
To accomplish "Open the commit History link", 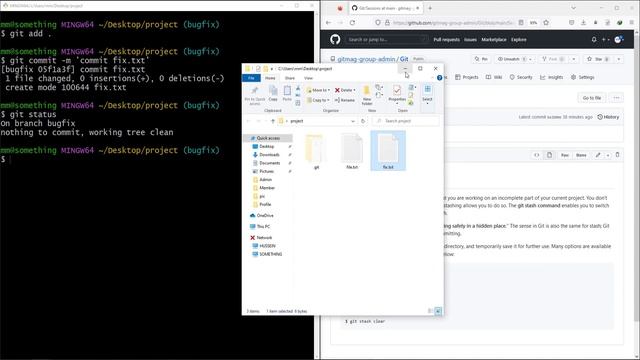I will click(608, 117).
